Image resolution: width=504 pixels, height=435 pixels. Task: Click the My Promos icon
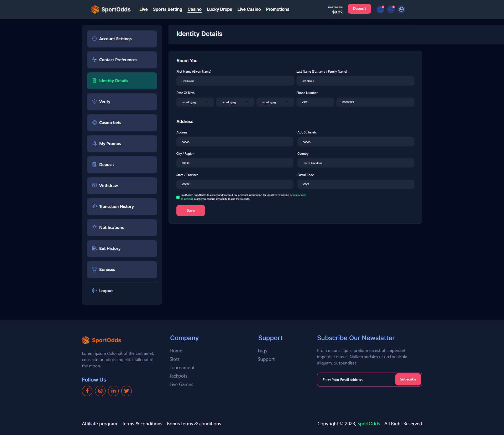[x=94, y=143]
